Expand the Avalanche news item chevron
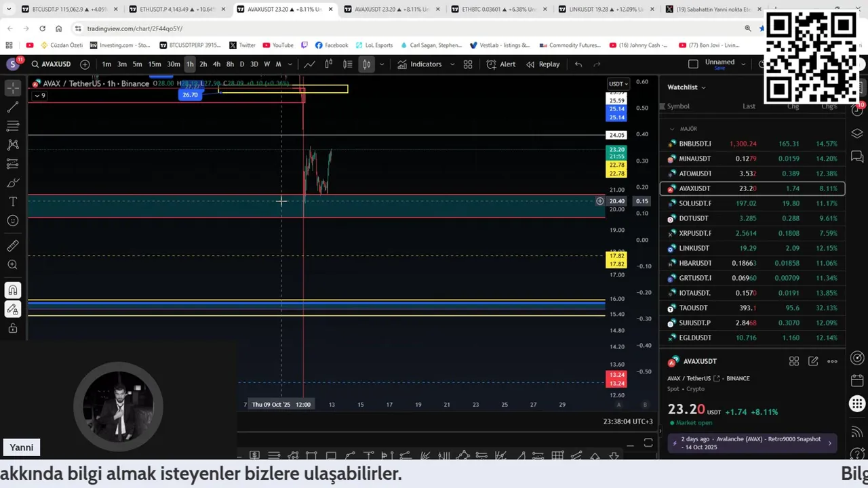Viewport: 868px width, 488px height. [x=829, y=443]
